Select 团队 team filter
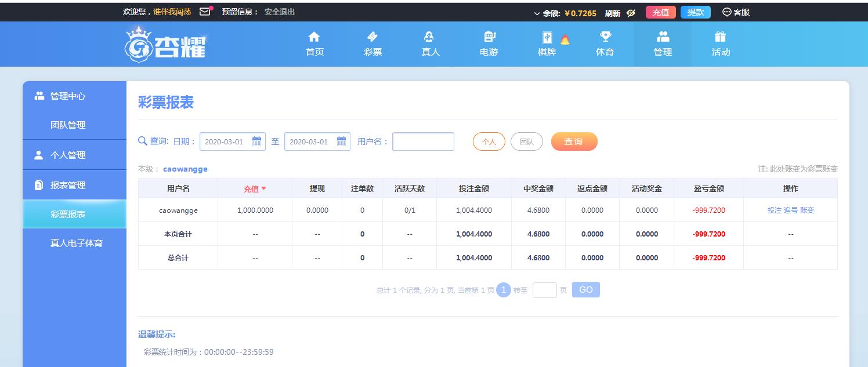The width and height of the screenshot is (868, 367). (x=527, y=141)
